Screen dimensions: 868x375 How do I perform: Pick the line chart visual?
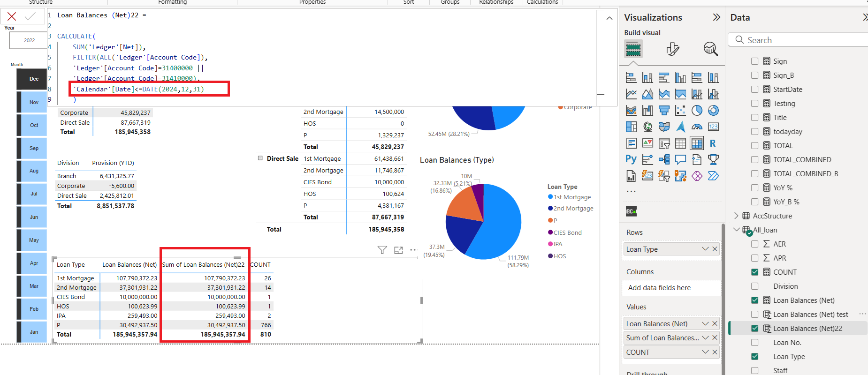631,94
